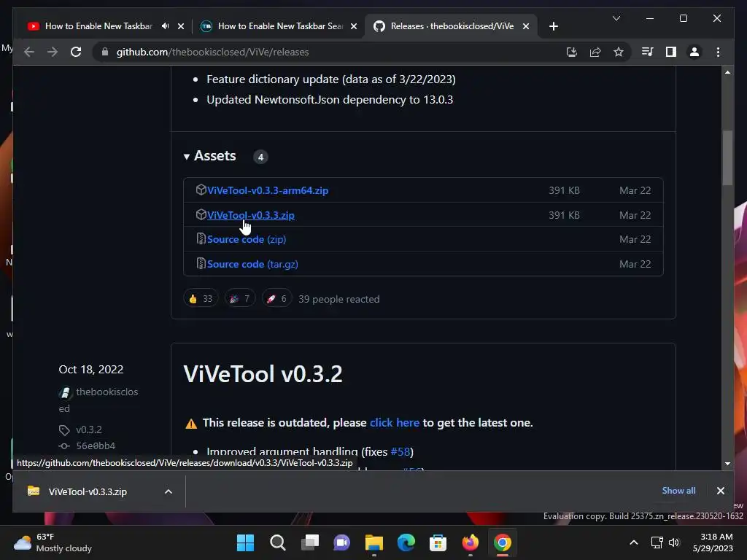Viewport: 747px width, 560px height.
Task: Show hidden system tray icons
Action: [x=634, y=542]
